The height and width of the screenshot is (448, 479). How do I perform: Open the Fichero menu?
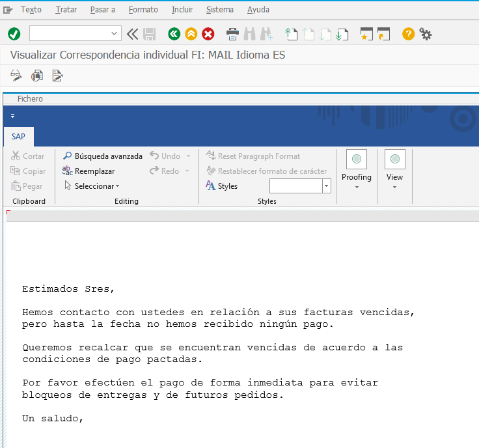30,99
